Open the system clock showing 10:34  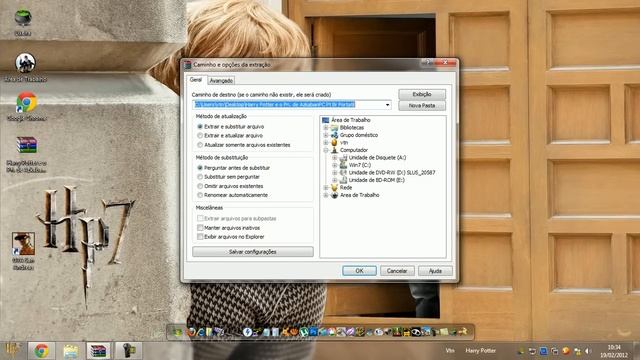(x=614, y=351)
